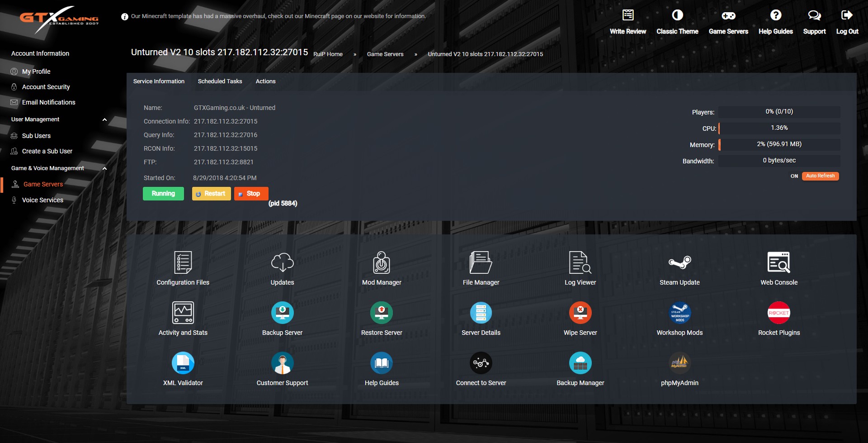This screenshot has height=443, width=868.
Task: Click the server name GTXGaming.co.uk - Unturned
Action: (x=234, y=108)
